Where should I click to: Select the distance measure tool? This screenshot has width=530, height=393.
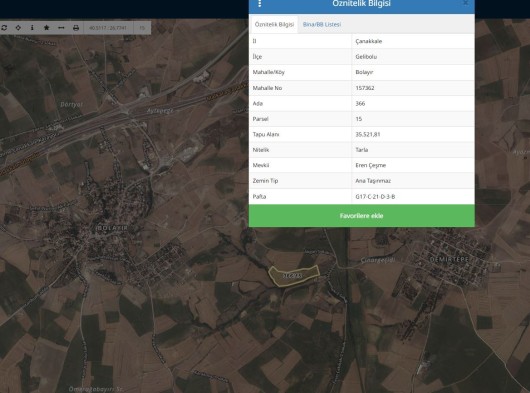(x=61, y=28)
